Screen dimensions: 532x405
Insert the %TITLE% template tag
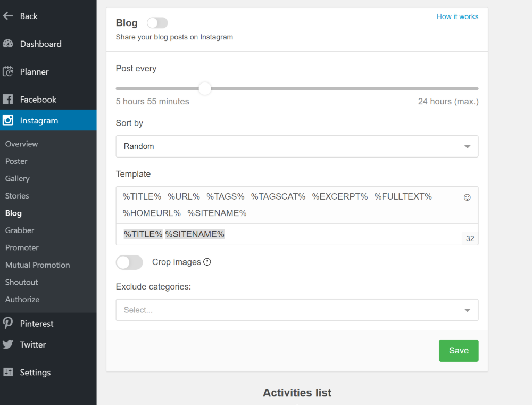click(x=142, y=196)
